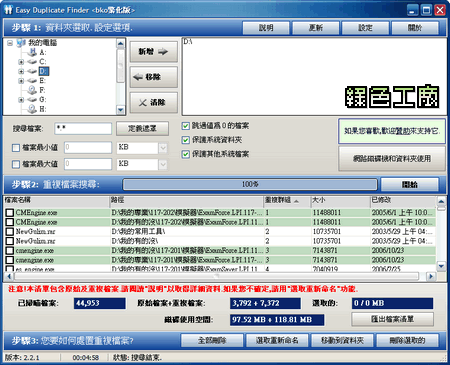Click the 定義遮罩 define mask button
The height and width of the screenshot is (365, 450).
tap(142, 129)
